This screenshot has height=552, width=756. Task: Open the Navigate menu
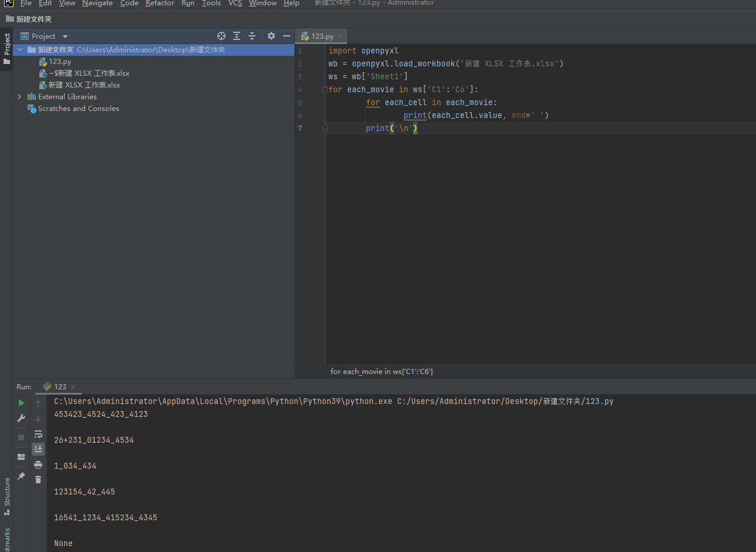pyautogui.click(x=97, y=3)
